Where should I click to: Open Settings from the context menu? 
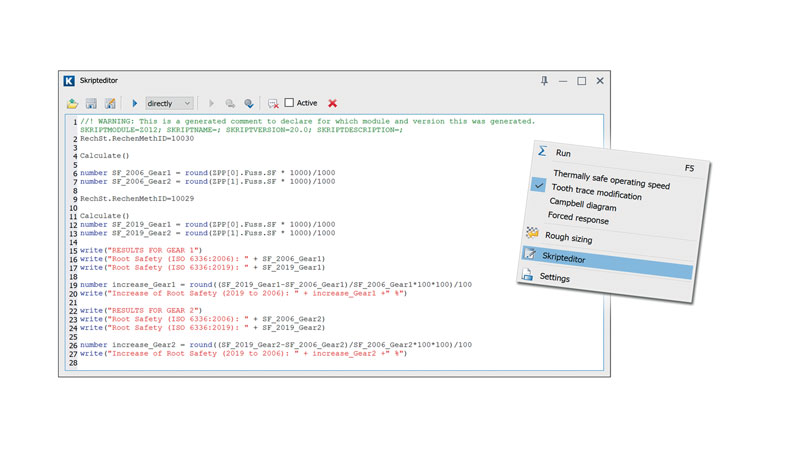point(555,278)
